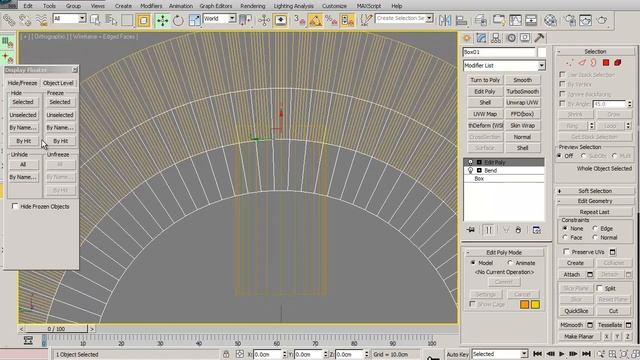This screenshot has width=640, height=360.
Task: Collapse the Selection rollout
Action: click(x=595, y=51)
